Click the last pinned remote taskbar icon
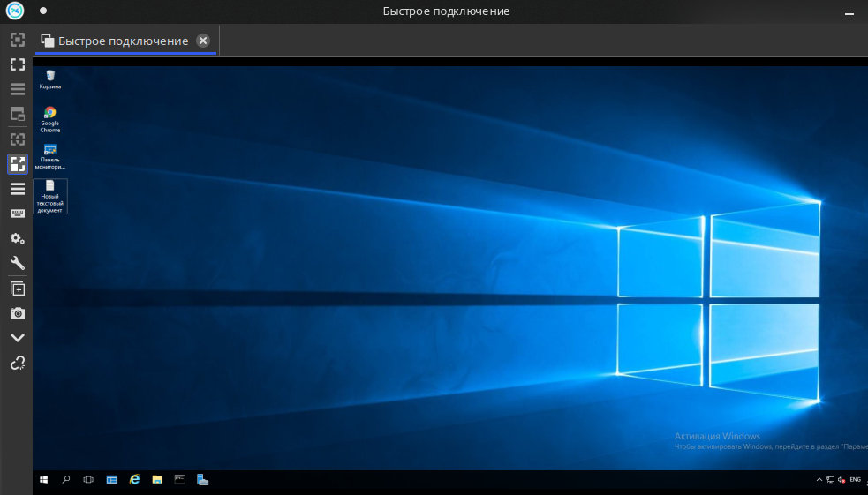This screenshot has height=495, width=868. click(x=202, y=479)
